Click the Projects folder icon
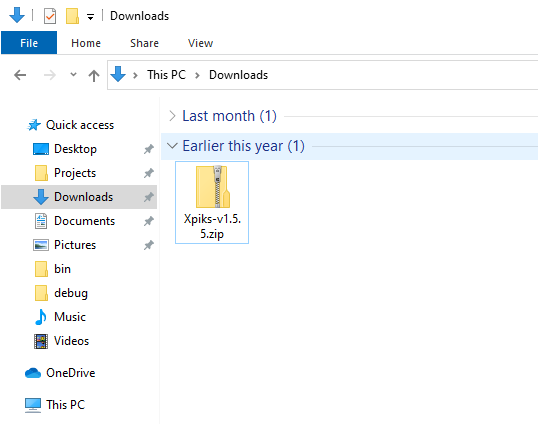The image size is (538, 424). point(41,173)
